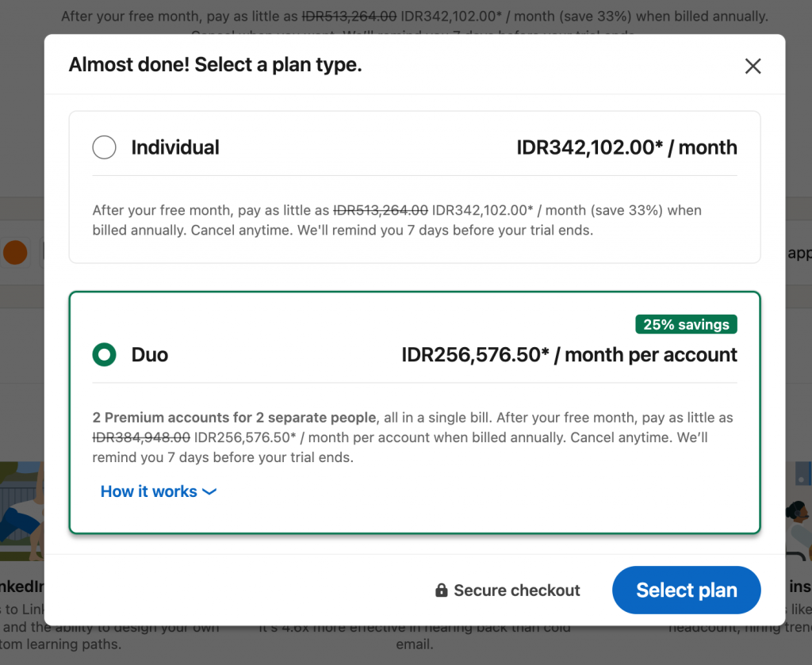This screenshot has width=812, height=665.
Task: Click the Secure checkout label
Action: pos(517,590)
